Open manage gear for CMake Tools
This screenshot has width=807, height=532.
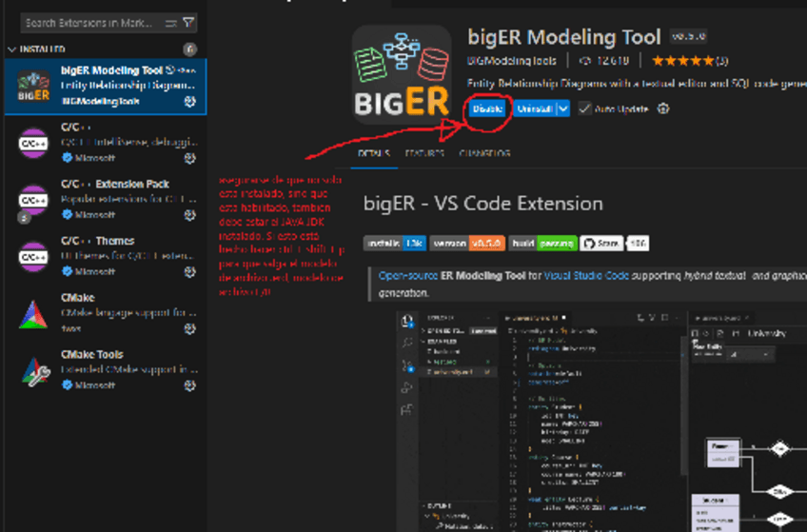pyautogui.click(x=189, y=385)
